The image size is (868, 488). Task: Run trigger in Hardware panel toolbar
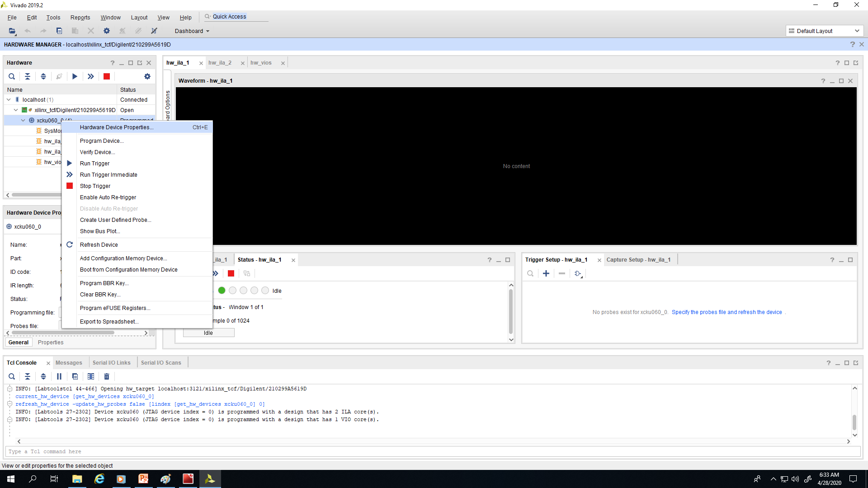[x=75, y=76]
